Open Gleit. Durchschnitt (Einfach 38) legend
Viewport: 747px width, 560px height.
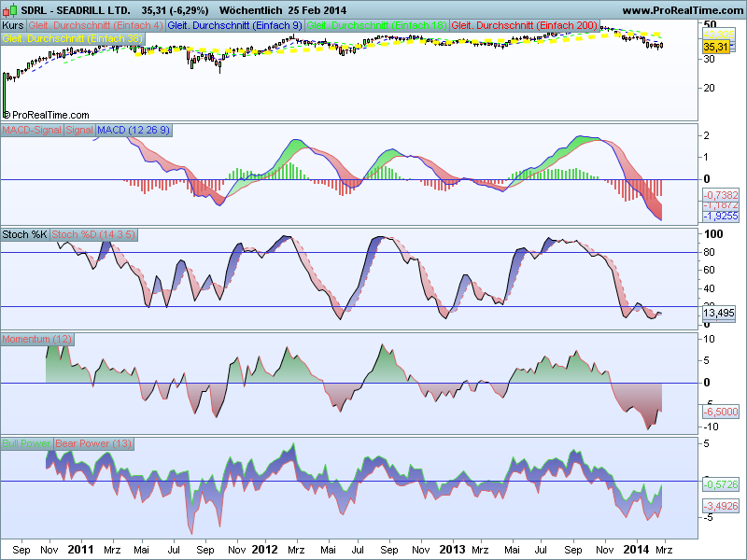(73, 38)
